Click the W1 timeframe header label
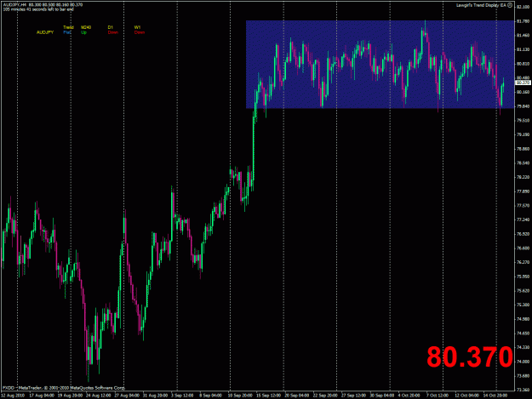Image resolution: width=532 pixels, height=399 pixels. (x=137, y=27)
